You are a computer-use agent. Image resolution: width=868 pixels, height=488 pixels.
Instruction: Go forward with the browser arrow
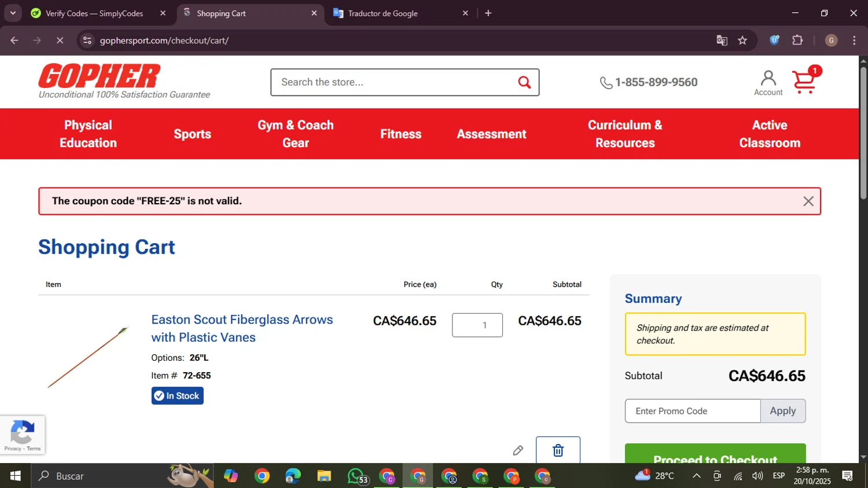point(37,41)
